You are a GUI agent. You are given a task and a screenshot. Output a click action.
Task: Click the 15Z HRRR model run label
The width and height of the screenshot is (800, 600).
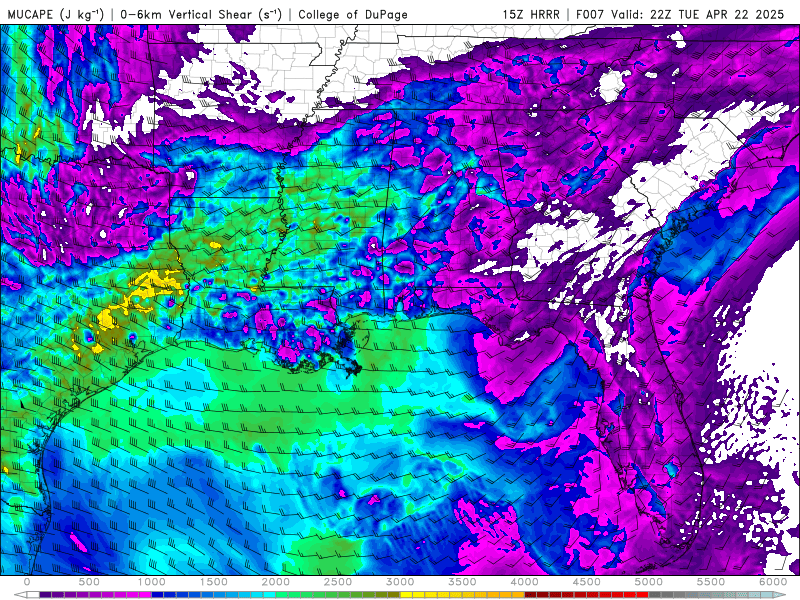pyautogui.click(x=531, y=14)
